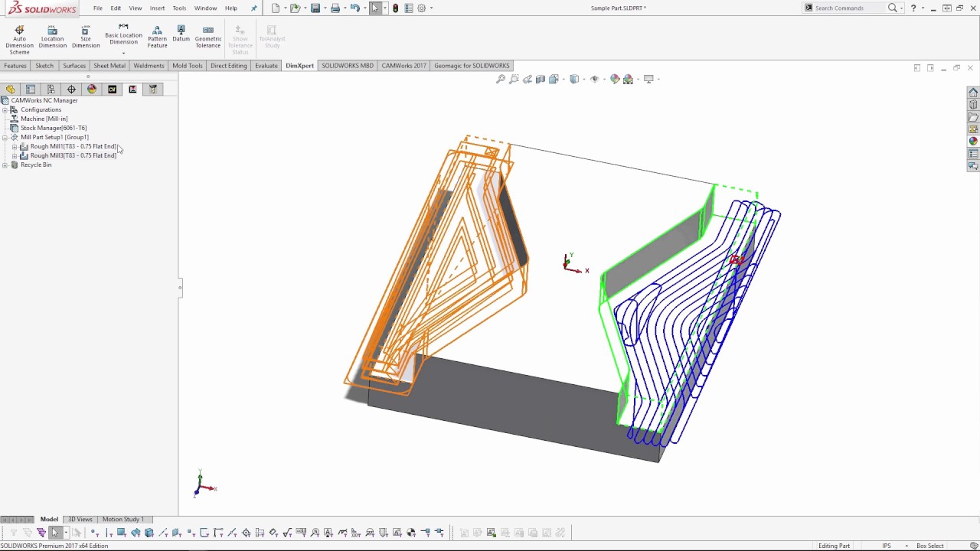Click Box Select in status bar

point(930,546)
